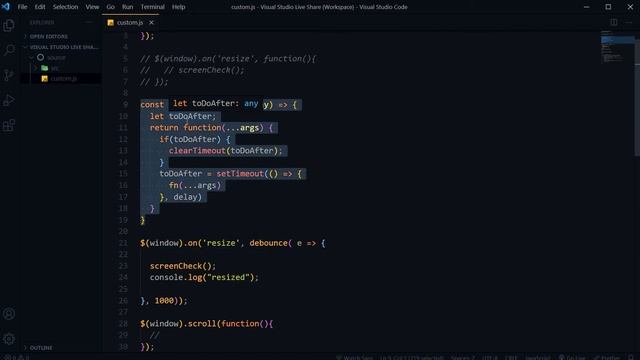Click the VS Code logo icon
The width and height of the screenshot is (640, 360).
pos(6,7)
